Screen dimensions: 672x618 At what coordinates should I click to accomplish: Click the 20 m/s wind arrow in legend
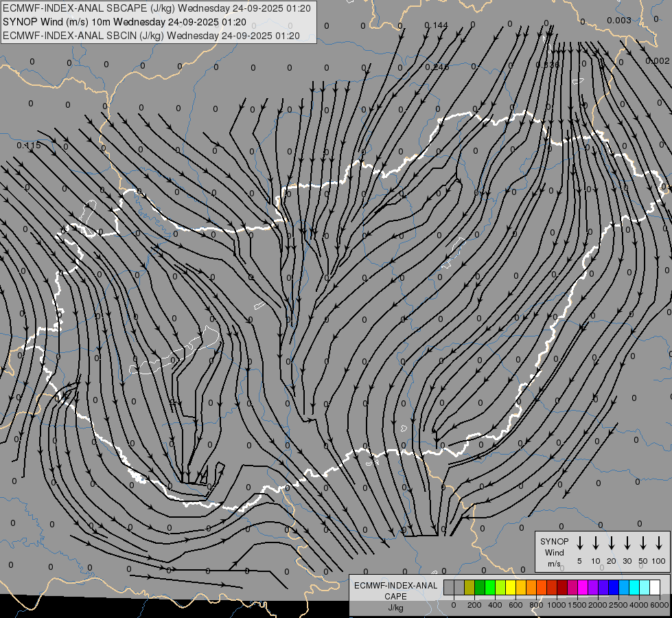click(611, 542)
